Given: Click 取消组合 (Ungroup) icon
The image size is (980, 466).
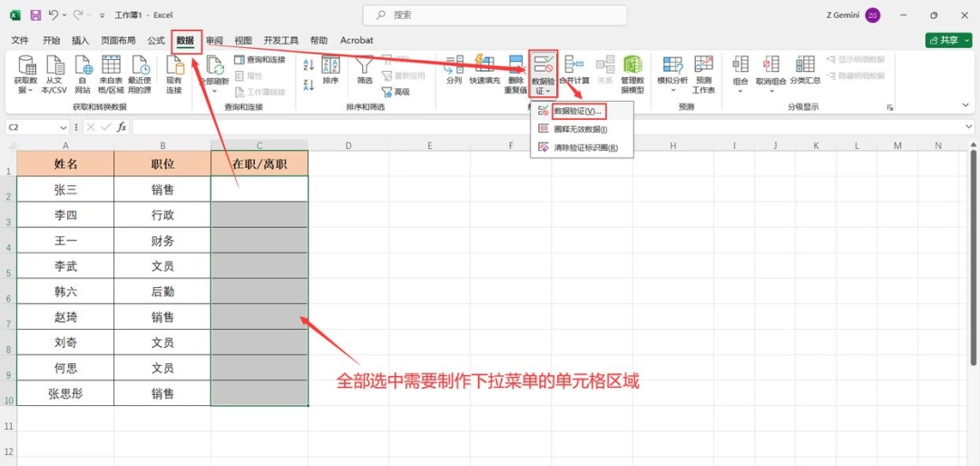Looking at the screenshot, I should pos(771,64).
